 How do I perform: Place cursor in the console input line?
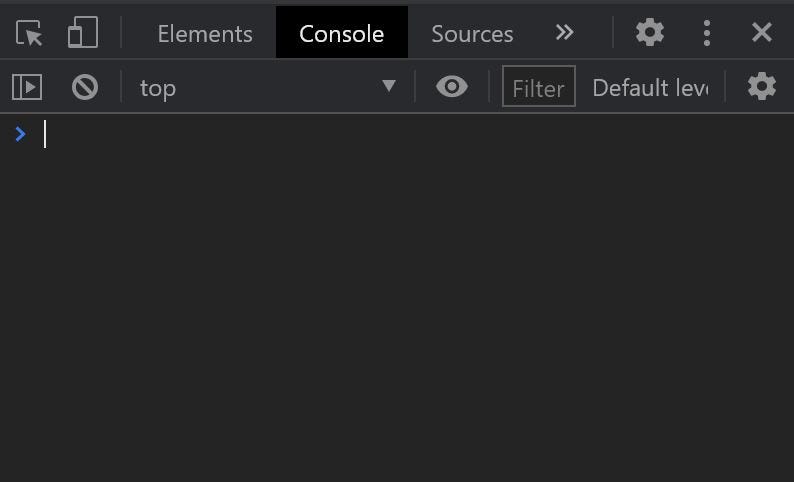coord(415,134)
